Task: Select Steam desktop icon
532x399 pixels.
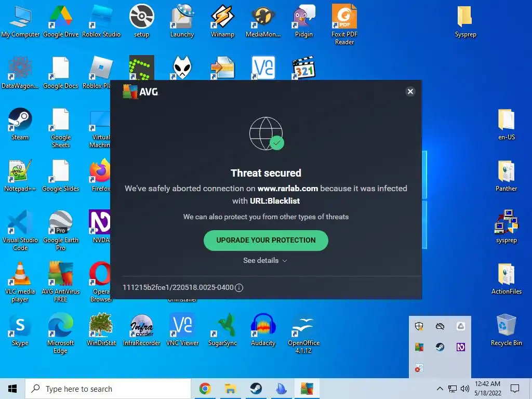Action: (20, 124)
